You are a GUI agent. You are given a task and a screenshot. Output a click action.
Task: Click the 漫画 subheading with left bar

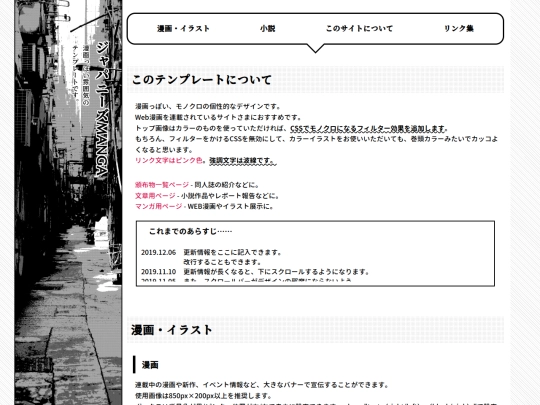150,365
